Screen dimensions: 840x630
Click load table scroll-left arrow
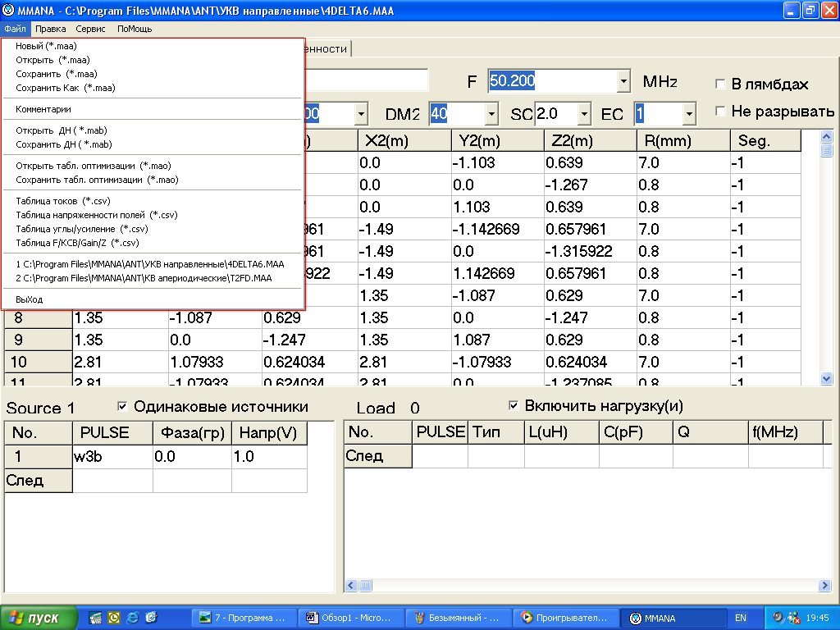tap(351, 586)
